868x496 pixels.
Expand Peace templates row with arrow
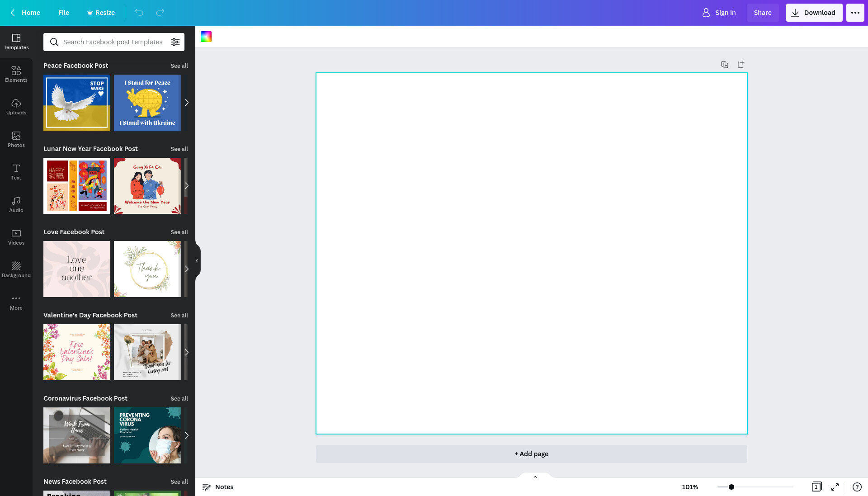(x=186, y=103)
